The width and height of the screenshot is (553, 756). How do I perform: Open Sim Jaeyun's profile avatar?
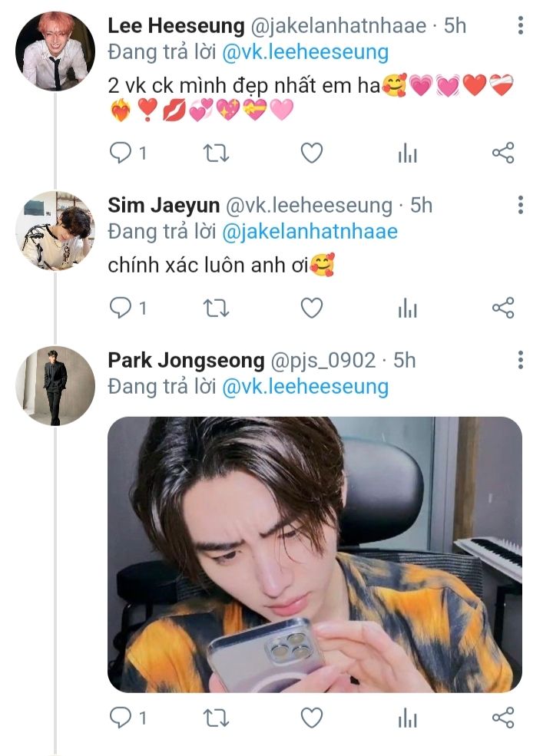[x=55, y=230]
